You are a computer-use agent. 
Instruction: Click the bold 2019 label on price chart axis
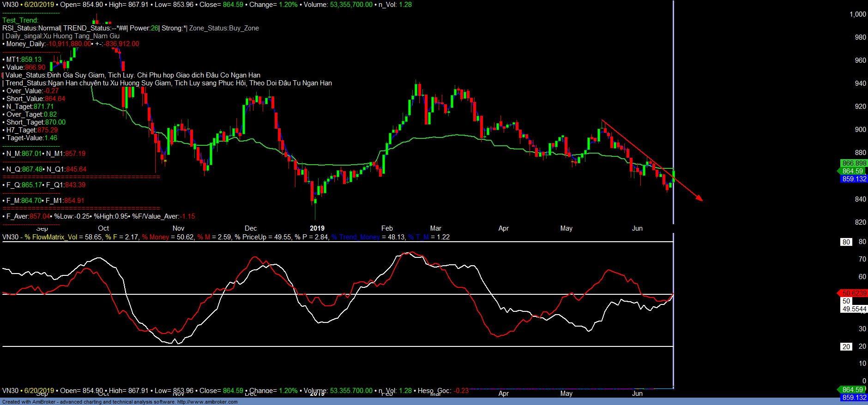coord(317,228)
